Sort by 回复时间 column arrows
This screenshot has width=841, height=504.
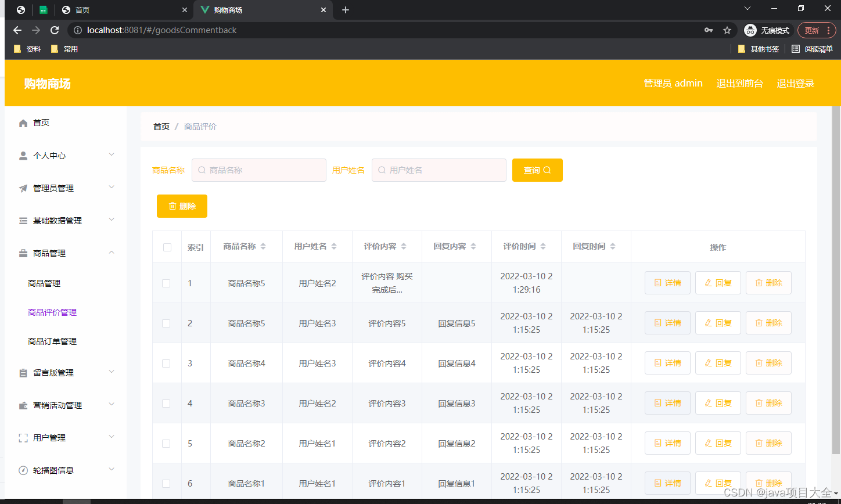coord(613,247)
